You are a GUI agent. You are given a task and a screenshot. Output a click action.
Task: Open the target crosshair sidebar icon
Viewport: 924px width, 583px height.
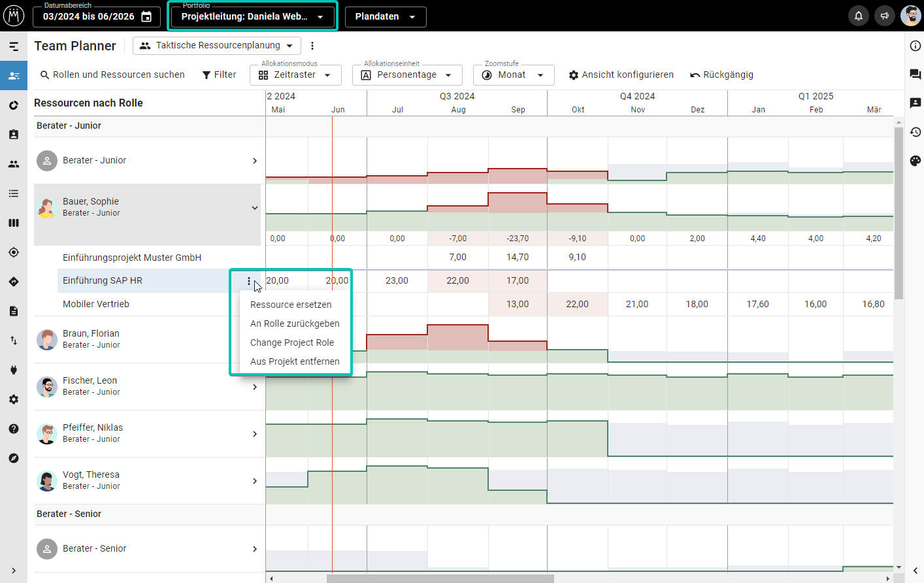[14, 252]
